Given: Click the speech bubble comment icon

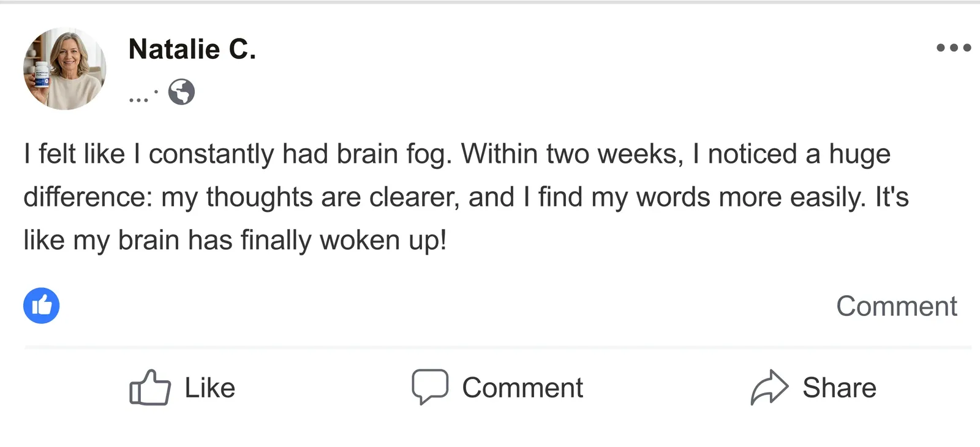Looking at the screenshot, I should tap(430, 387).
